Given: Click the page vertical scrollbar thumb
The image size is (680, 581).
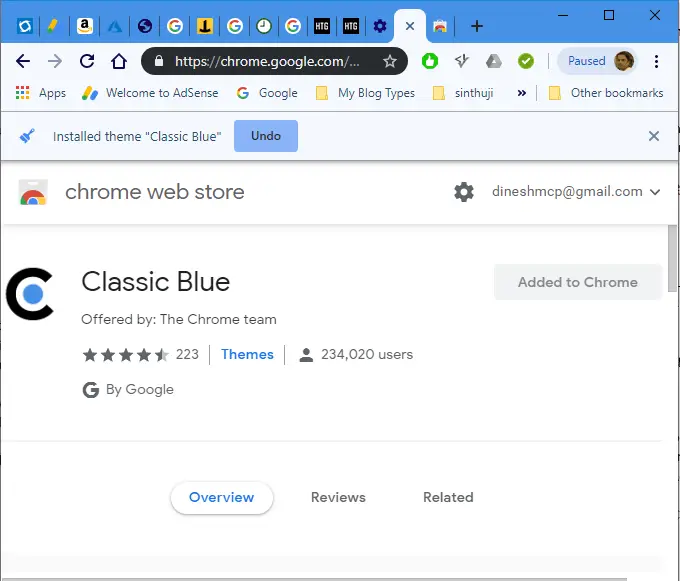Looking at the screenshot, I should (x=672, y=259).
